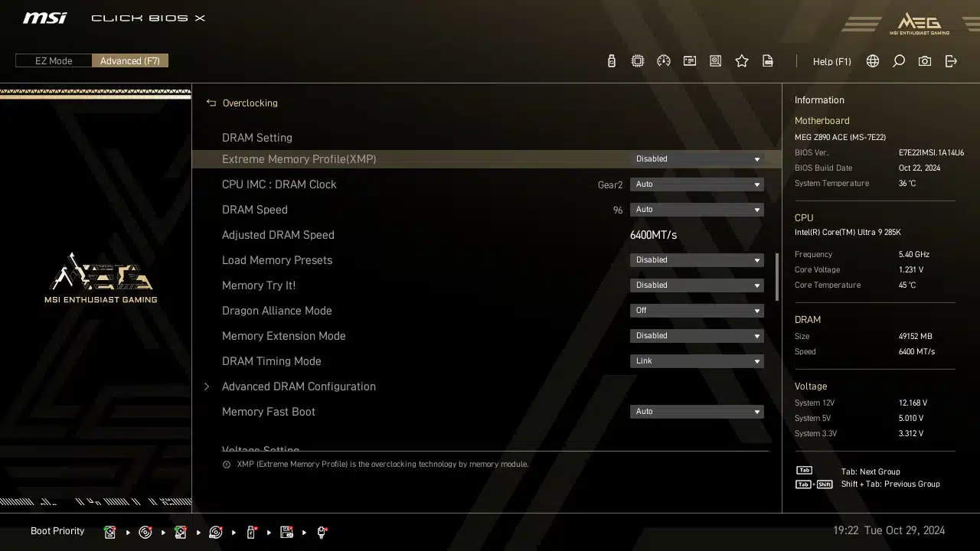Open Favorites via the star icon
The width and height of the screenshot is (980, 551).
[x=742, y=61]
